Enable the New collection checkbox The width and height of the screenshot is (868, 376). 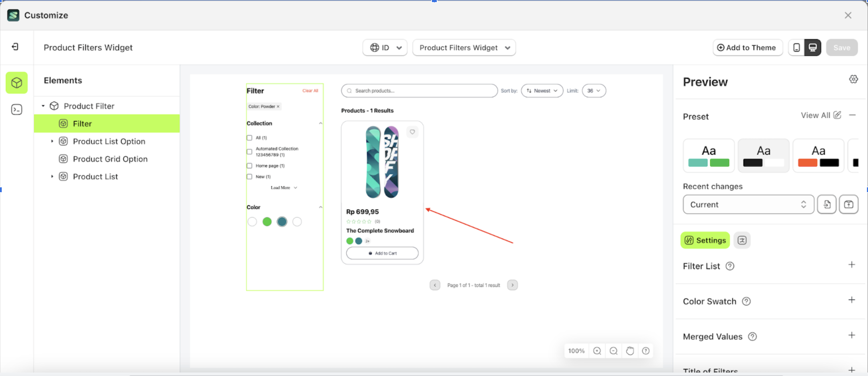click(250, 177)
